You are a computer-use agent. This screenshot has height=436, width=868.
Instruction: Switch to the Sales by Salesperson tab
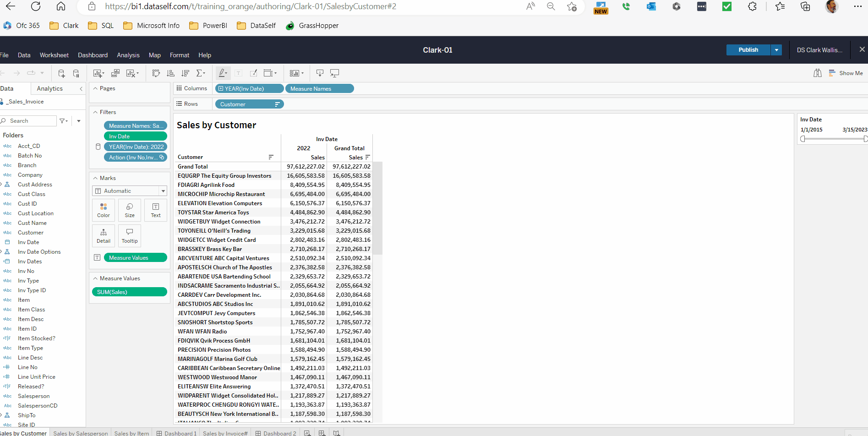81,433
